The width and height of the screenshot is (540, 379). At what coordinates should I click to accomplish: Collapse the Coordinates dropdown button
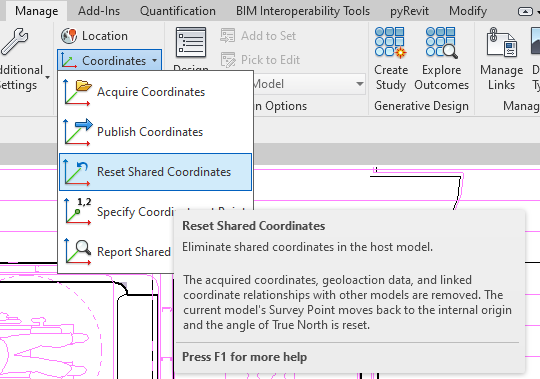110,60
